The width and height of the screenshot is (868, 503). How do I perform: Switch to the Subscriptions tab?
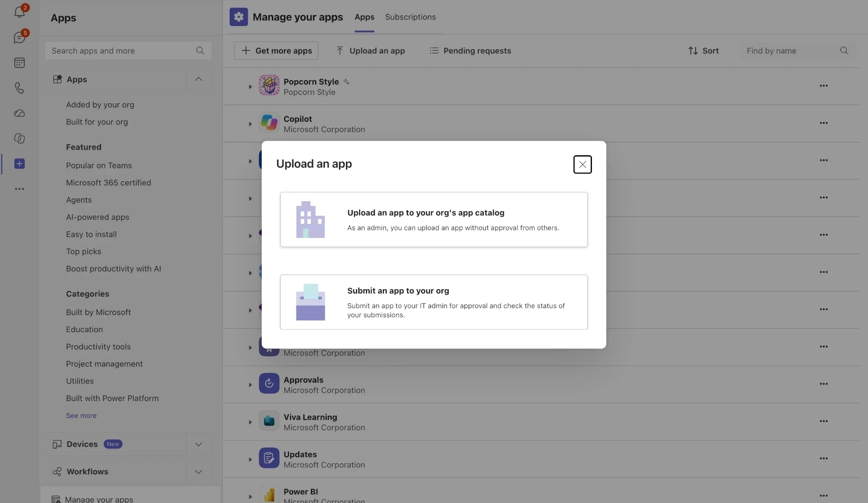[x=410, y=17]
